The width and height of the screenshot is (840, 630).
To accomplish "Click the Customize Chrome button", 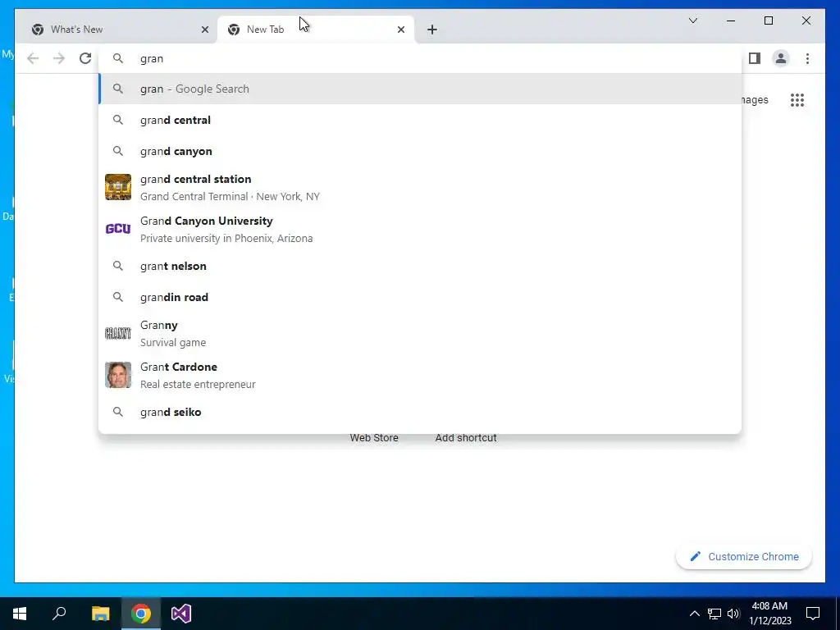I will [744, 557].
